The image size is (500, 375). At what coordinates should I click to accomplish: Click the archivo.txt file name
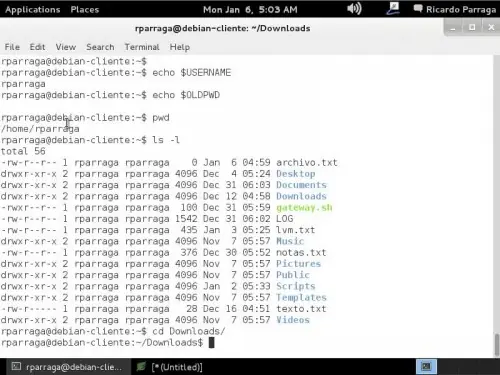[x=307, y=163]
